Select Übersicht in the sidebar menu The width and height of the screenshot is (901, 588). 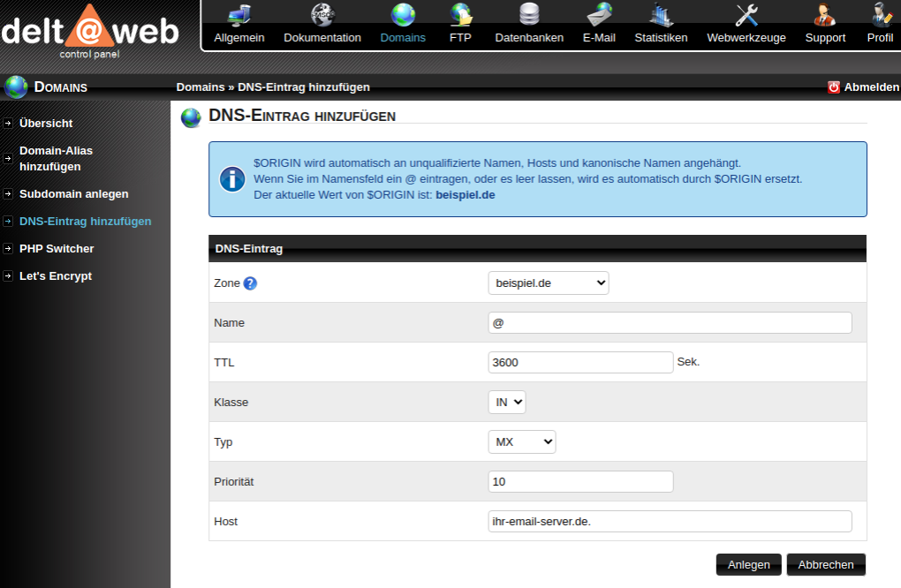(46, 124)
